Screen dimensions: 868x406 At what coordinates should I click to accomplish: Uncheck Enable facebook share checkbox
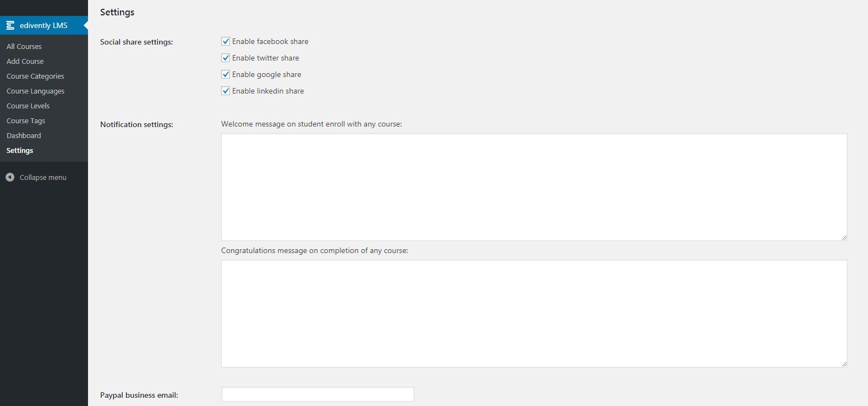226,41
